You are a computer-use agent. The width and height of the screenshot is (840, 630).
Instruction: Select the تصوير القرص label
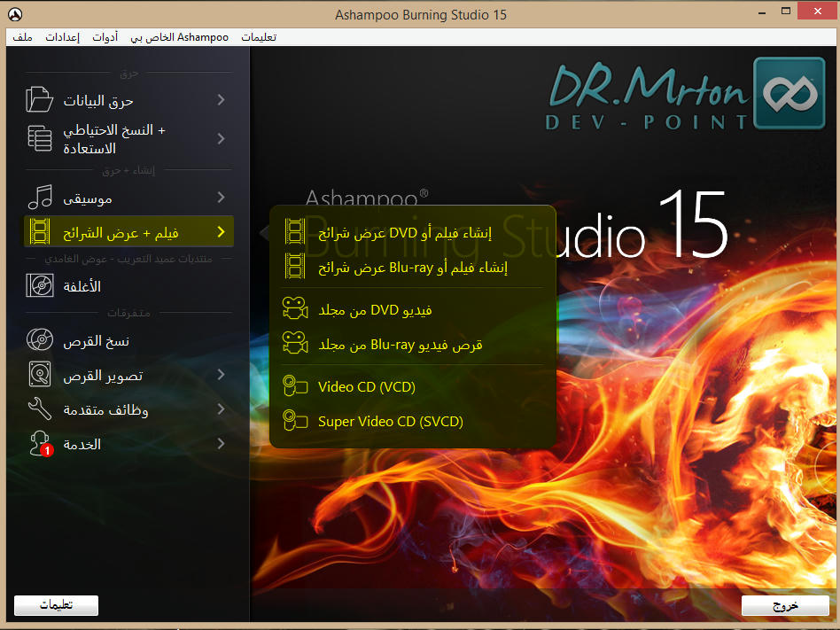click(103, 376)
